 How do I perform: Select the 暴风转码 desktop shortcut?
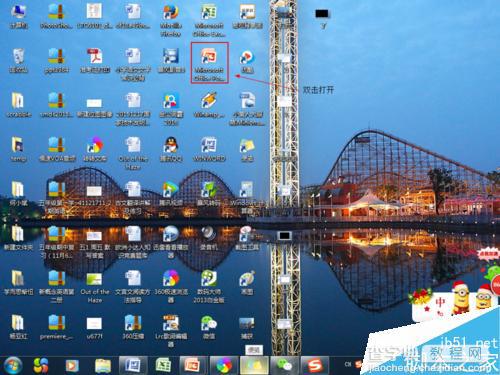(209, 193)
